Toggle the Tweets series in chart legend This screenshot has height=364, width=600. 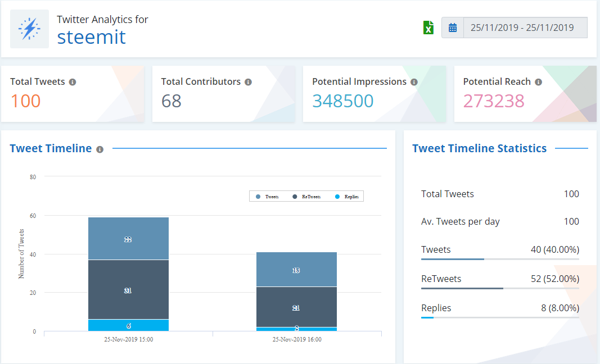268,197
